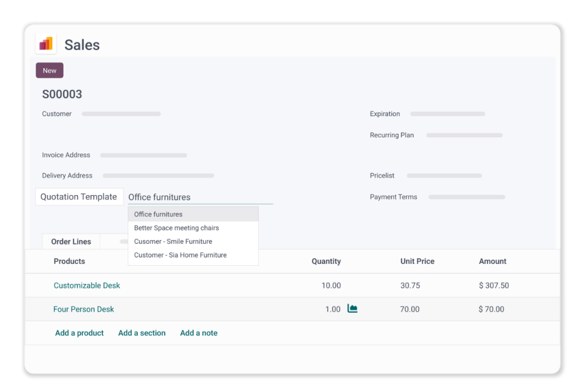Click Add a product link
This screenshot has width=588, height=392.
tap(79, 333)
